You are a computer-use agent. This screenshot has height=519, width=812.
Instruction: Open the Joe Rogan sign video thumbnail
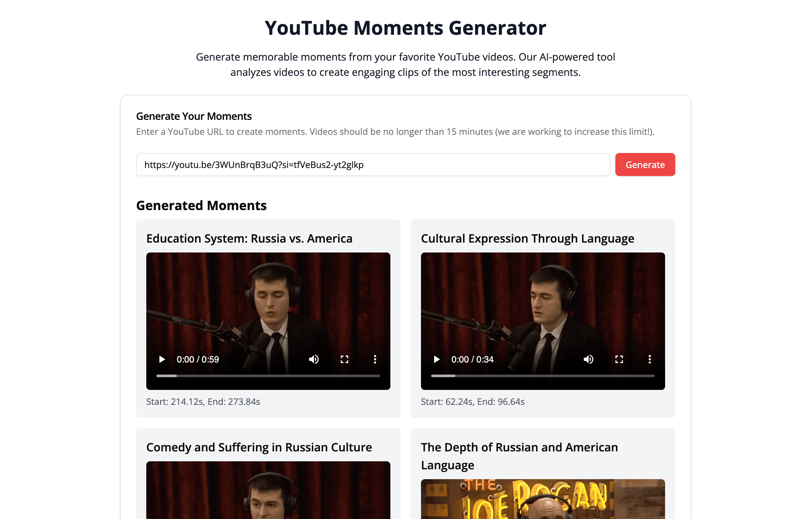click(x=543, y=499)
